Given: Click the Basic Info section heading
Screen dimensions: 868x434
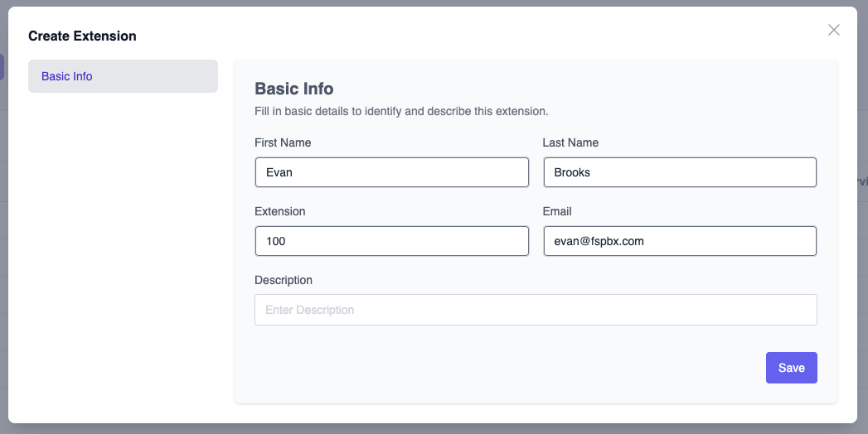Looking at the screenshot, I should pos(294,89).
